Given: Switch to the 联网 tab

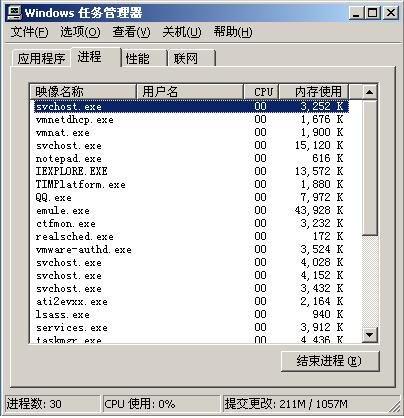Looking at the screenshot, I should click(192, 59).
